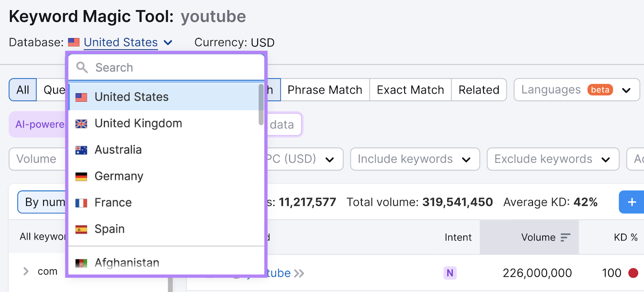644x292 pixels.
Task: Sort by Volume column header
Action: (529, 237)
